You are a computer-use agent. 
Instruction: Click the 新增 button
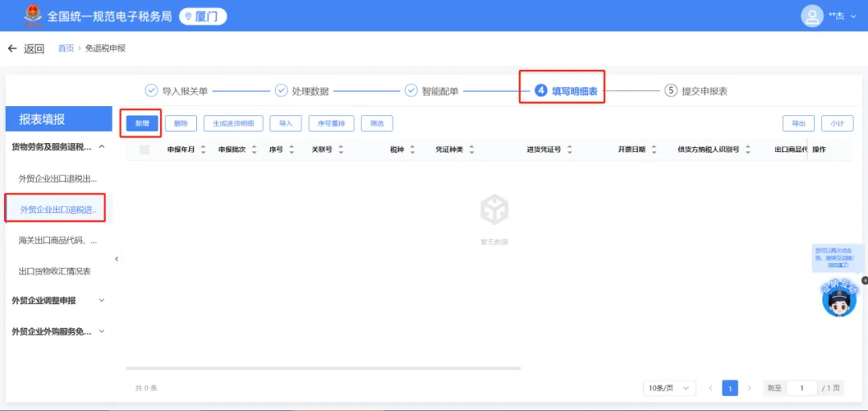click(142, 124)
